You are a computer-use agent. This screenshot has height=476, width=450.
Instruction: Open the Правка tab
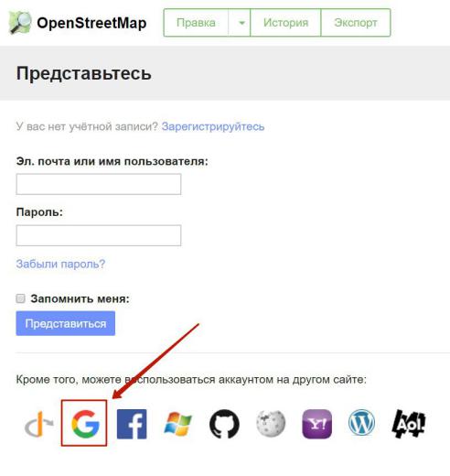point(196,23)
